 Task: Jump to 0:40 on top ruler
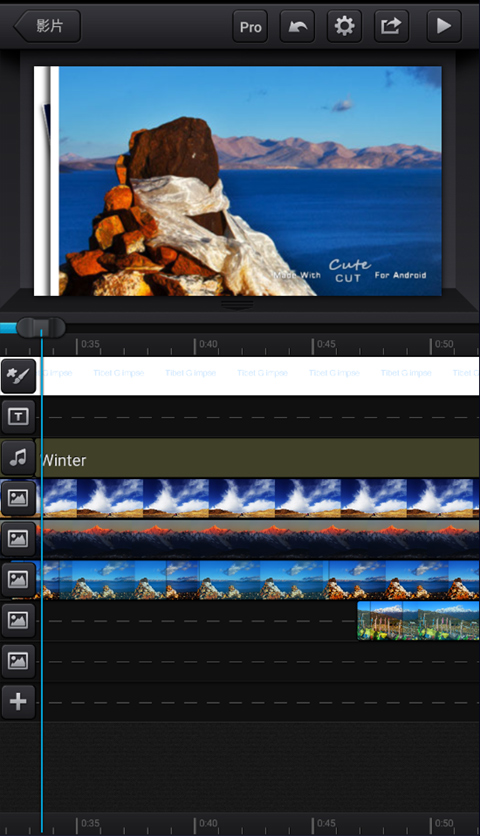208,344
